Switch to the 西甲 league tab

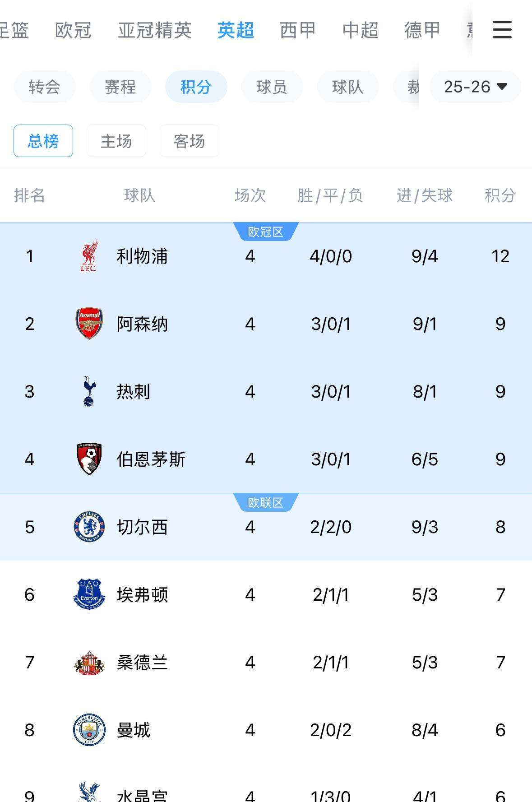(x=298, y=30)
